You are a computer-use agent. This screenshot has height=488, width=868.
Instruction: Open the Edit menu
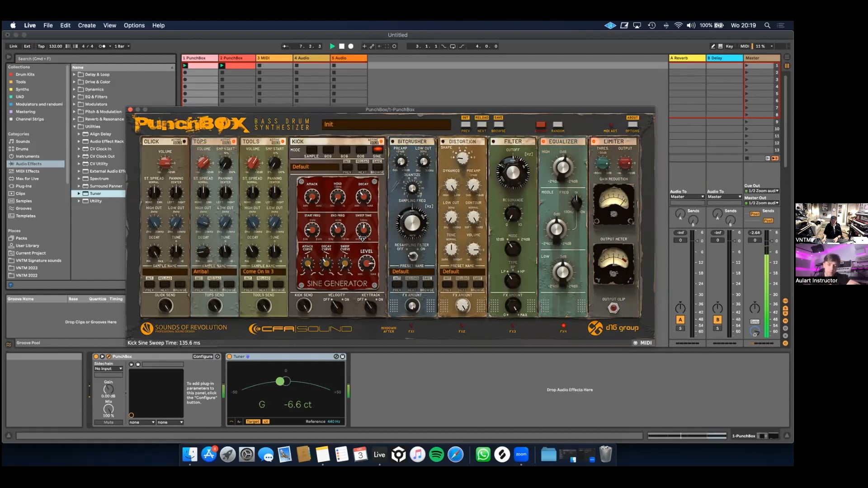click(65, 25)
